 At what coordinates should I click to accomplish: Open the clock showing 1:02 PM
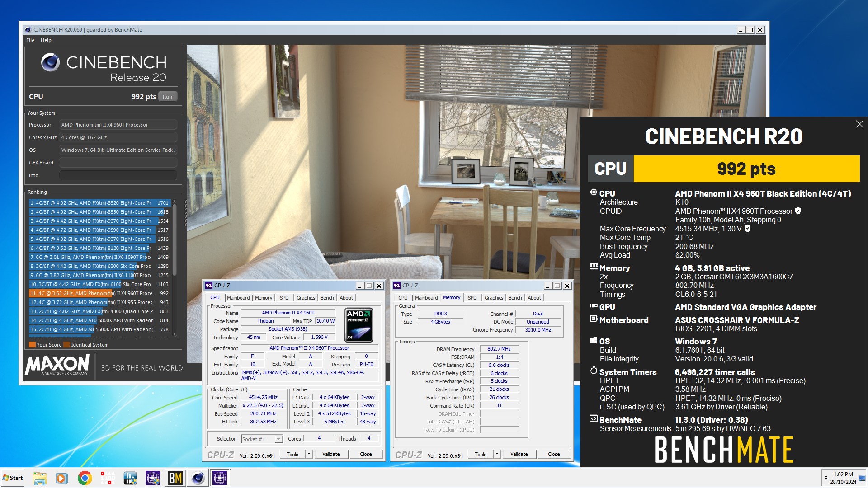(x=843, y=478)
